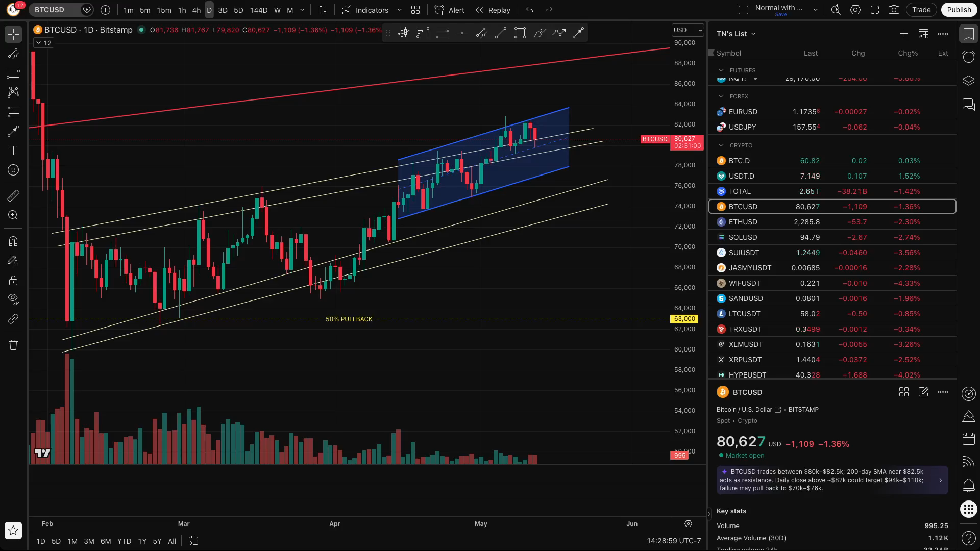
Task: Select the rectangle tool in floating toolbar
Action: 520,33
